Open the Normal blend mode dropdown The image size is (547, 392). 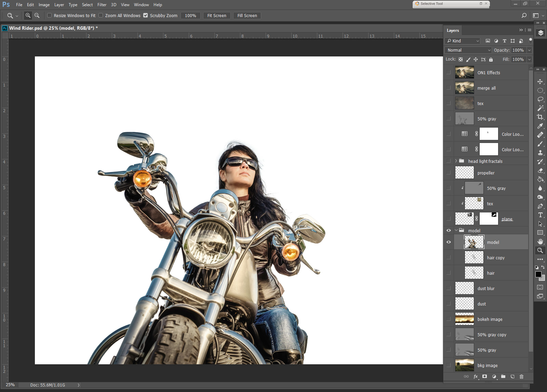coord(468,50)
